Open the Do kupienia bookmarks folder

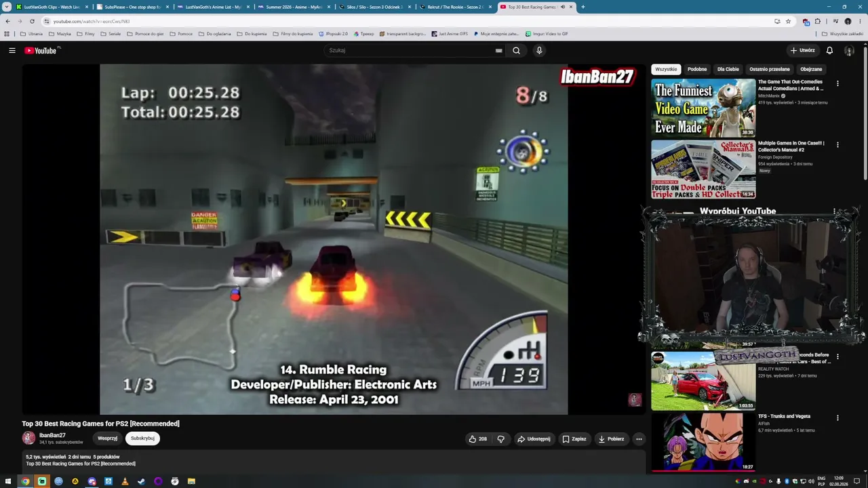(x=252, y=33)
